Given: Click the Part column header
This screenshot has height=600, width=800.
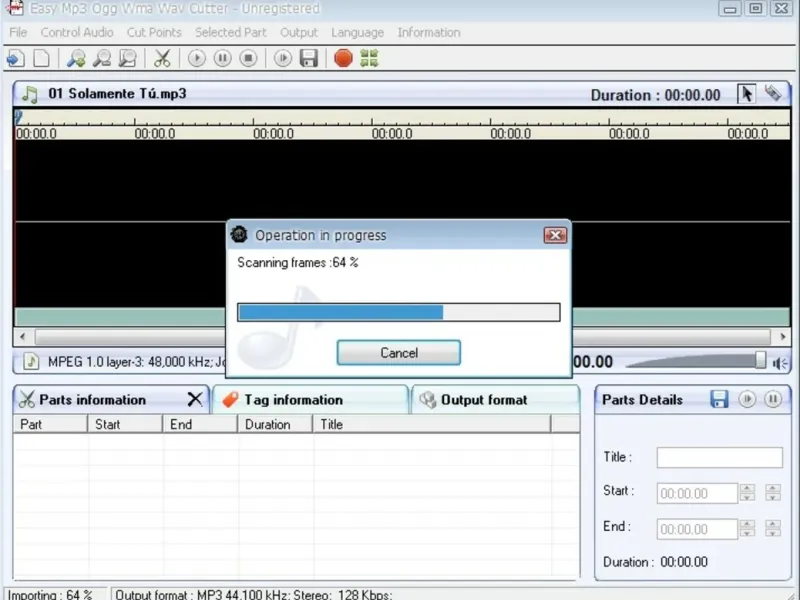Looking at the screenshot, I should (x=50, y=424).
